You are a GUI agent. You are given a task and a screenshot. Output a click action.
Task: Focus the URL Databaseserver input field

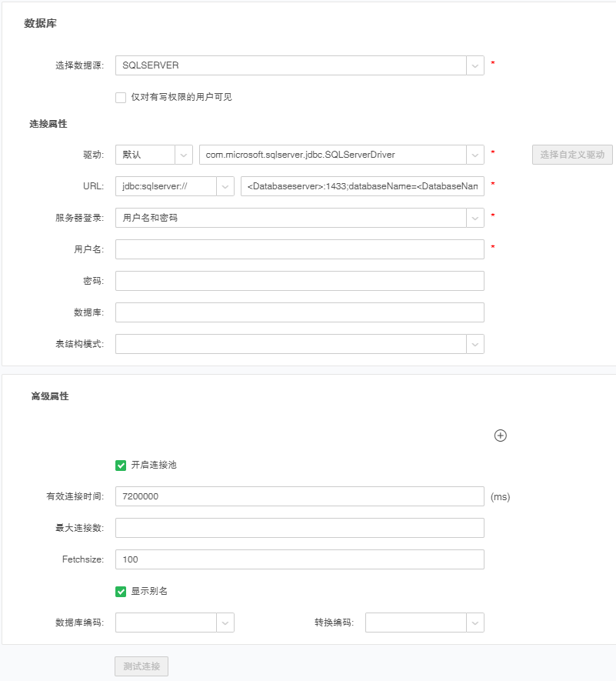click(x=362, y=186)
